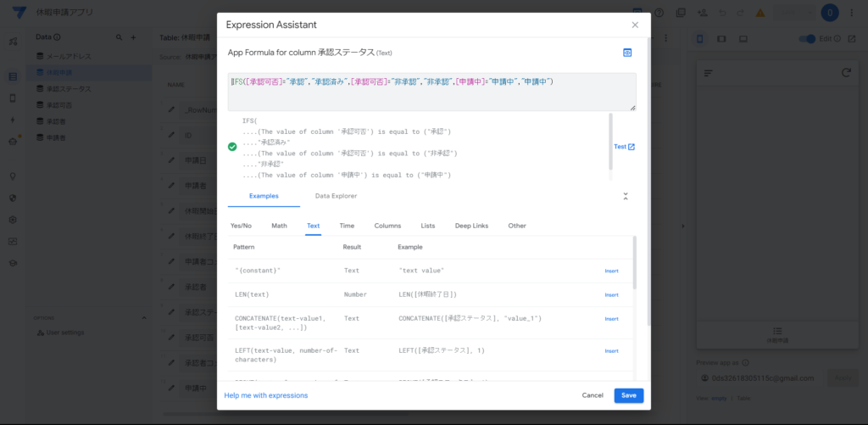Click the search icon in Data panel
The width and height of the screenshot is (868, 425).
(x=119, y=37)
